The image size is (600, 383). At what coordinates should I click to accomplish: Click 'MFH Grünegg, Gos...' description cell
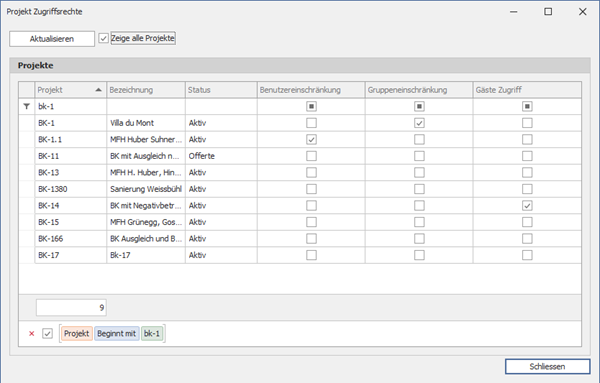[146, 222]
